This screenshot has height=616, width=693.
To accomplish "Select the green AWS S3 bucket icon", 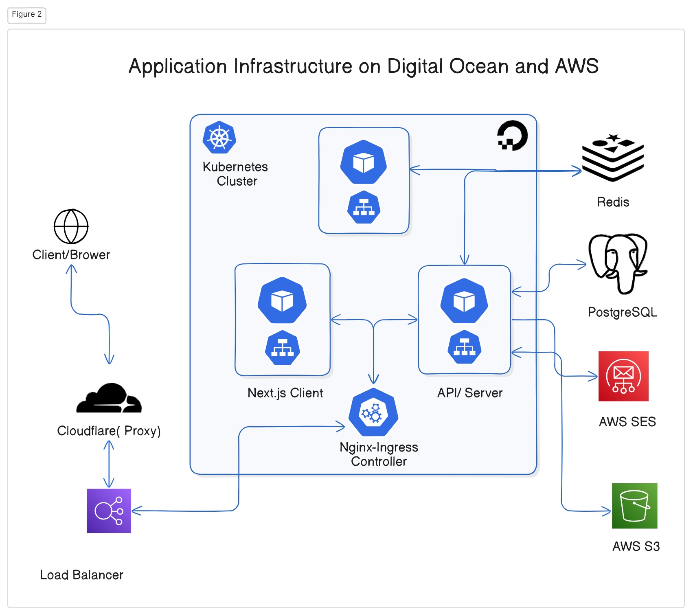I will (x=635, y=506).
